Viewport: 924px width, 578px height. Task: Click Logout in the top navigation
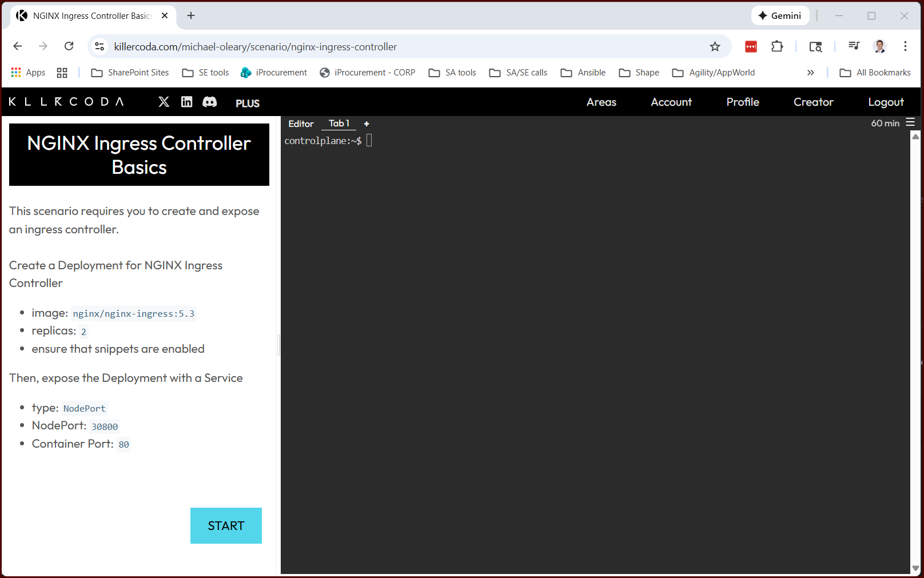886,102
